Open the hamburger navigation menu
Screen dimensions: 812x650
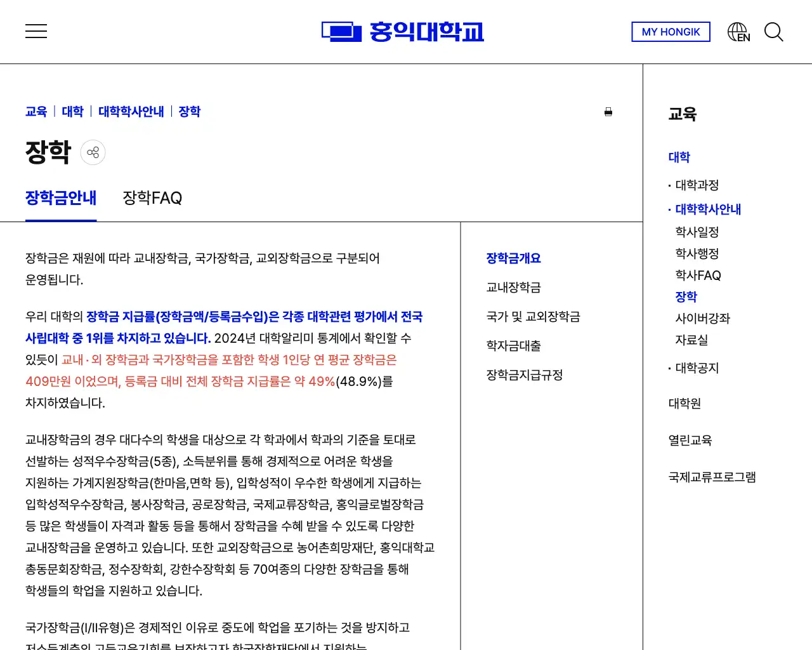(36, 30)
